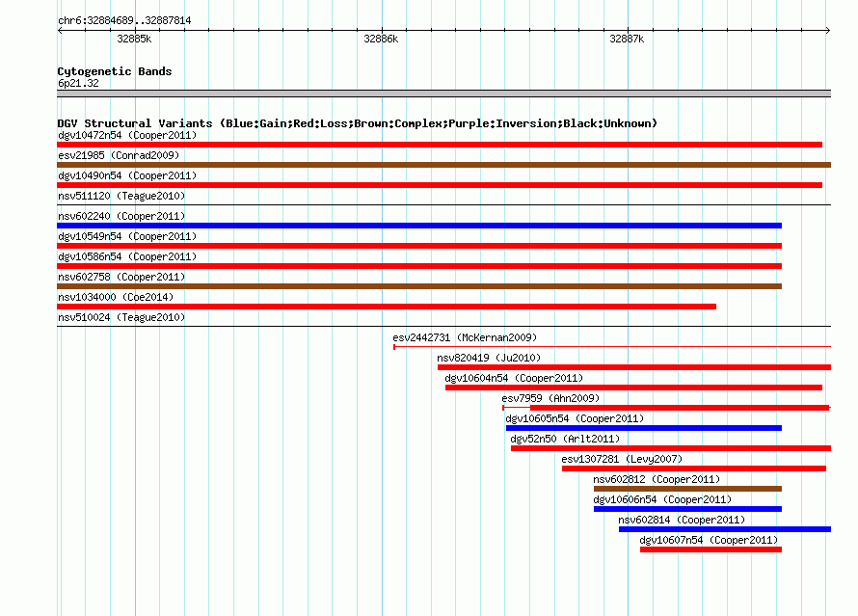
Task: Select the esv2442731 (McKernan2009) variant label
Action: [x=465, y=337]
